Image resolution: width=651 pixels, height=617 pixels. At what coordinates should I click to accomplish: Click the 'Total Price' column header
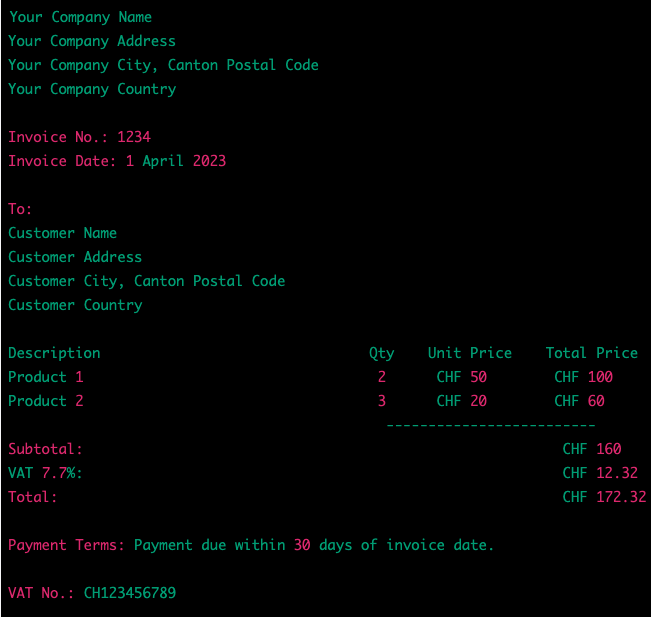coord(592,353)
